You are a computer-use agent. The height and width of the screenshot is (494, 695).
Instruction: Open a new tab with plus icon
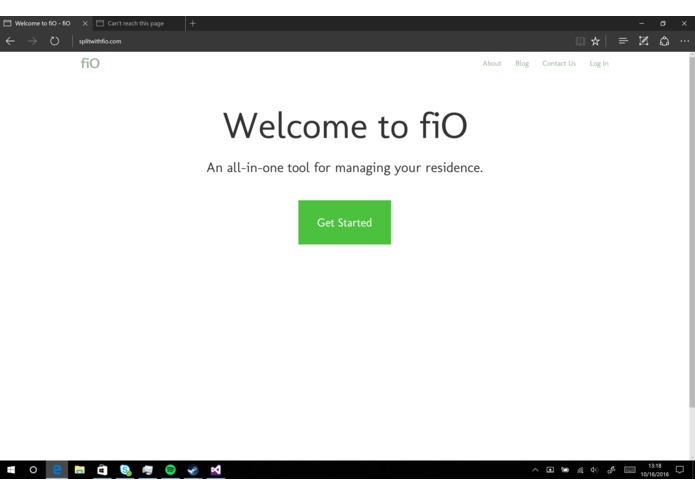tap(192, 23)
